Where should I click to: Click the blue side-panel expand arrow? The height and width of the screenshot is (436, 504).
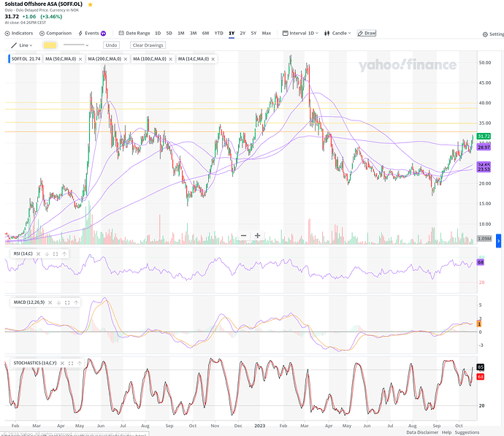coord(499,241)
